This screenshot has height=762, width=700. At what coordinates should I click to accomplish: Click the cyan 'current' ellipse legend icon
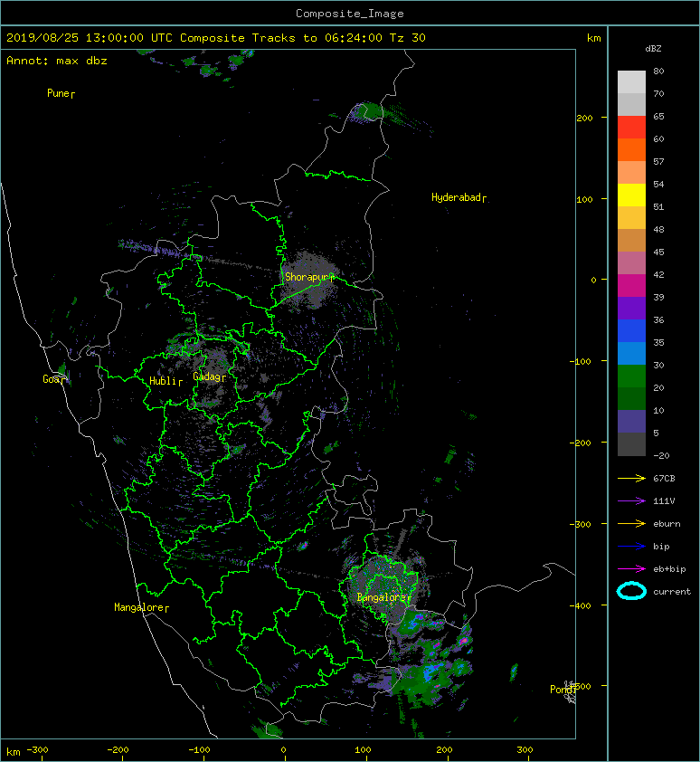631,591
